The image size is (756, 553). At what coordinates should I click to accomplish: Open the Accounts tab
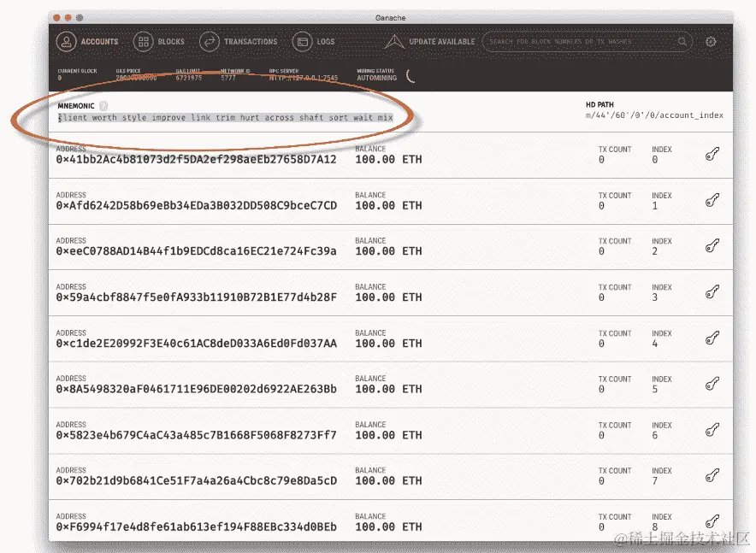coord(87,41)
